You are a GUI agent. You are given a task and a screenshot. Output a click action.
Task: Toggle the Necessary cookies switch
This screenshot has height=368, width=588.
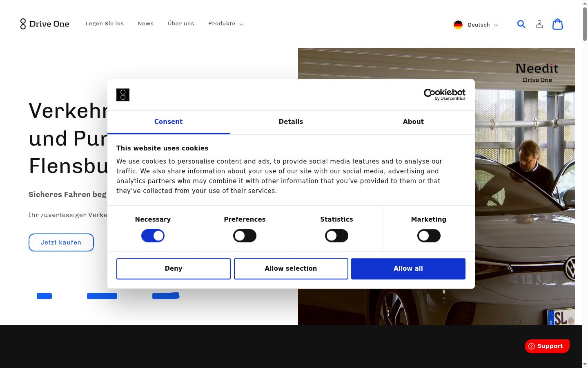(153, 236)
